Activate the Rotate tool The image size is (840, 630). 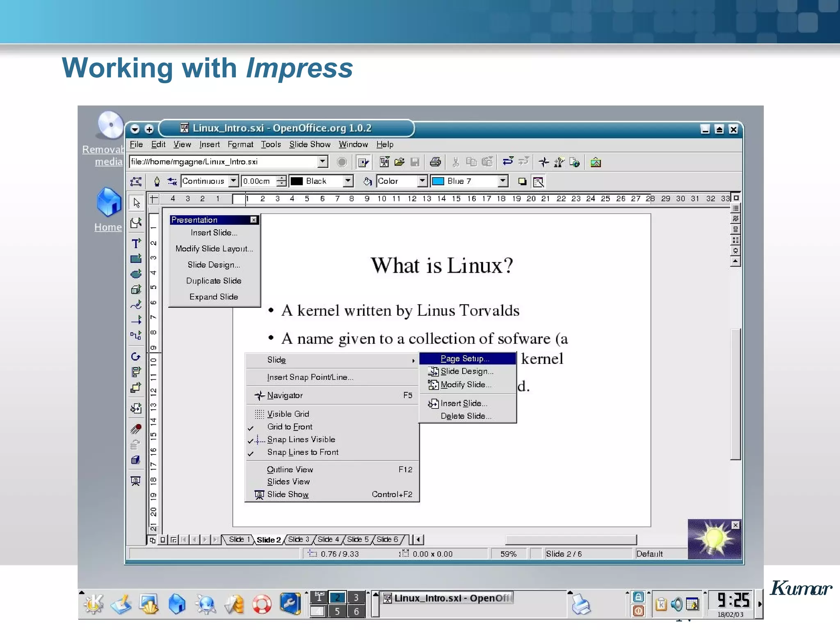click(x=136, y=356)
